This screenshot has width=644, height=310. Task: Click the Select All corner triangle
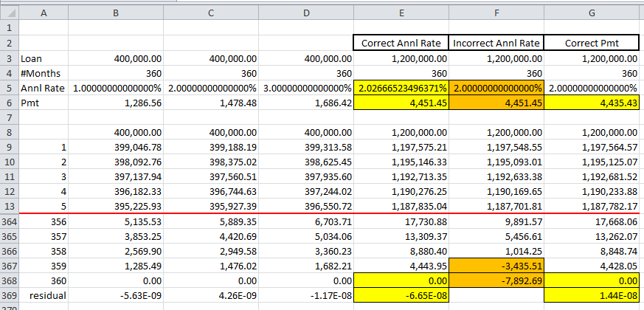tap(9, 13)
